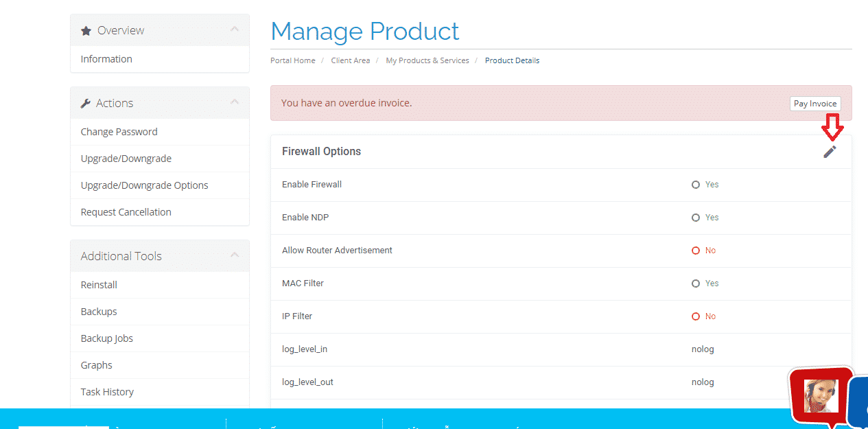The image size is (868, 429).
Task: Go to the Portal Home breadcrumb
Action: pyautogui.click(x=292, y=60)
